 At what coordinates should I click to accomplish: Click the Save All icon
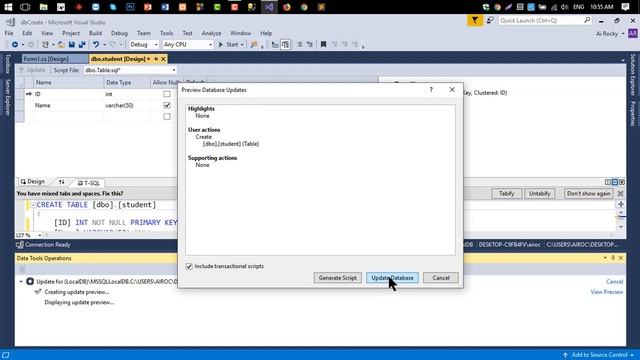(x=82, y=44)
